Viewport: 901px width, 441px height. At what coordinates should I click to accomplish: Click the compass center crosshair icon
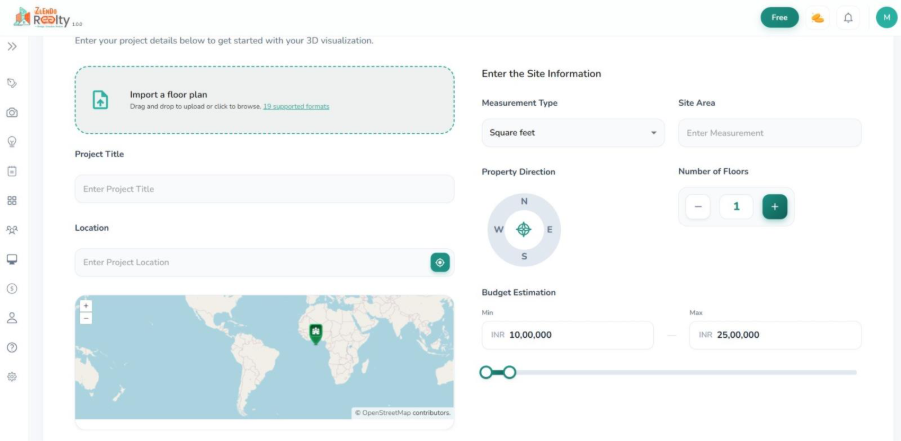pyautogui.click(x=523, y=229)
